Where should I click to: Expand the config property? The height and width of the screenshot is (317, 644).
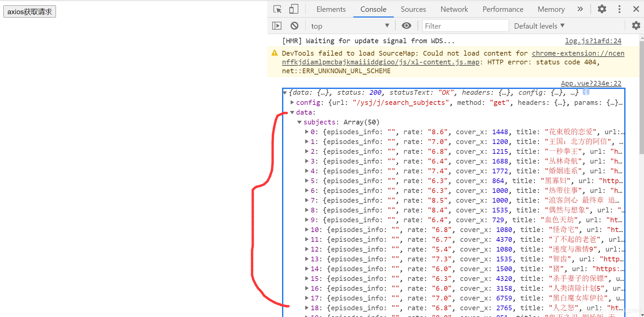(292, 103)
